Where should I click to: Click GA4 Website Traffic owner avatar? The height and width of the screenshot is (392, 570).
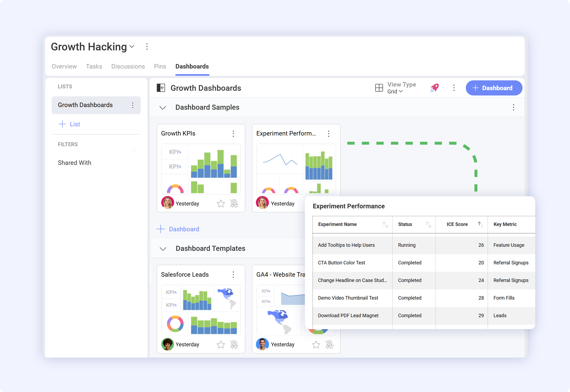[x=262, y=344]
